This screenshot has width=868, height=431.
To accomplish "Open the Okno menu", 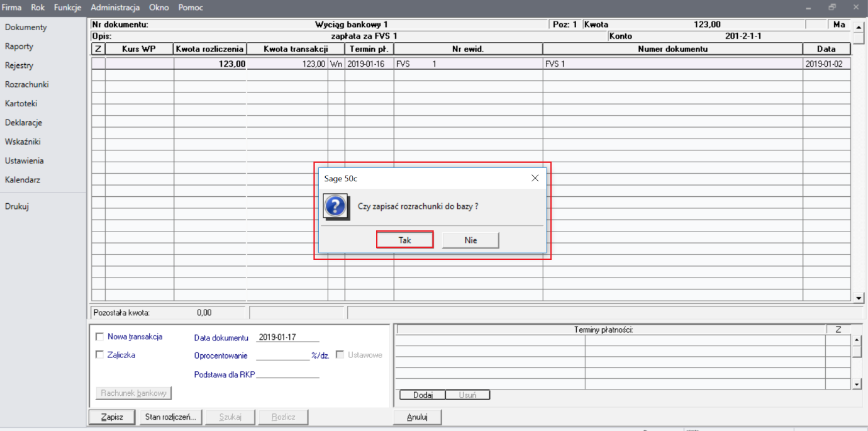I will click(159, 8).
